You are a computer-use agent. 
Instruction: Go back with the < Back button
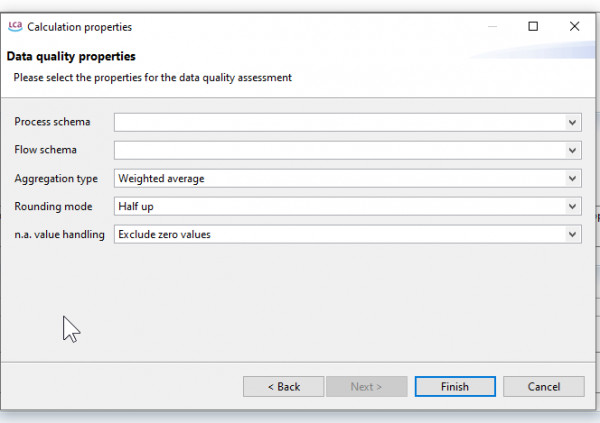pyautogui.click(x=284, y=387)
